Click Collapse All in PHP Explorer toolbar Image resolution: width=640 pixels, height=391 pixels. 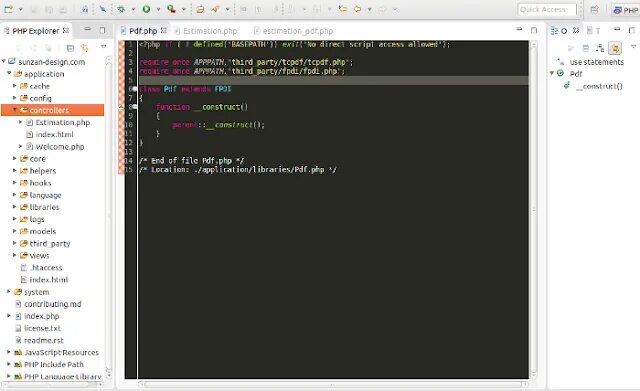pyautogui.click(x=70, y=48)
